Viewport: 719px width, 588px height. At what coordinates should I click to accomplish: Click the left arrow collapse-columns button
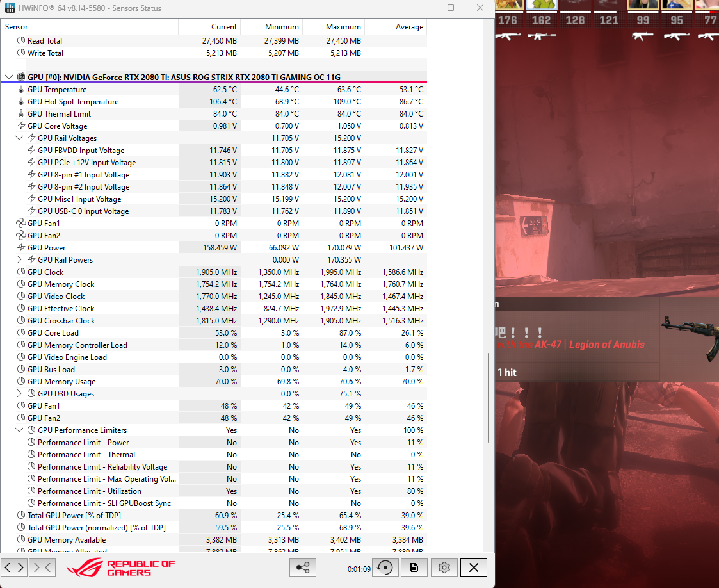[x=7, y=568]
